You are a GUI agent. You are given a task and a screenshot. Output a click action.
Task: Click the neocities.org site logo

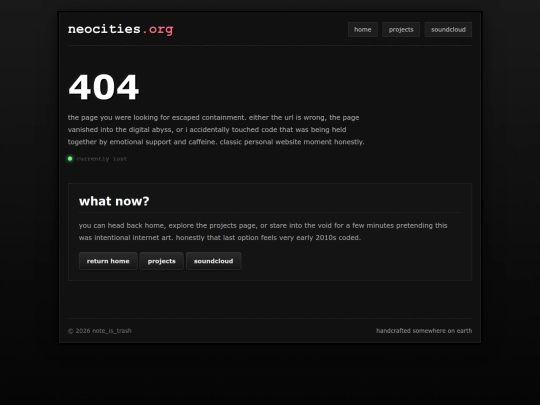point(121,30)
